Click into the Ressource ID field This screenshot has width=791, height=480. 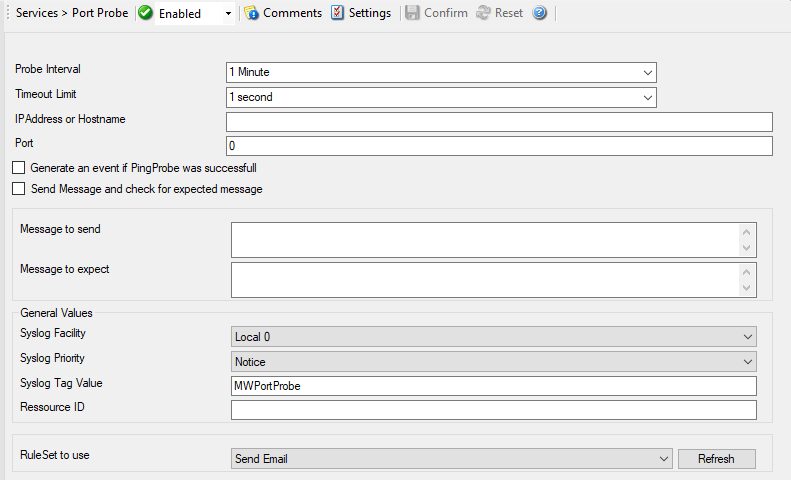(493, 410)
